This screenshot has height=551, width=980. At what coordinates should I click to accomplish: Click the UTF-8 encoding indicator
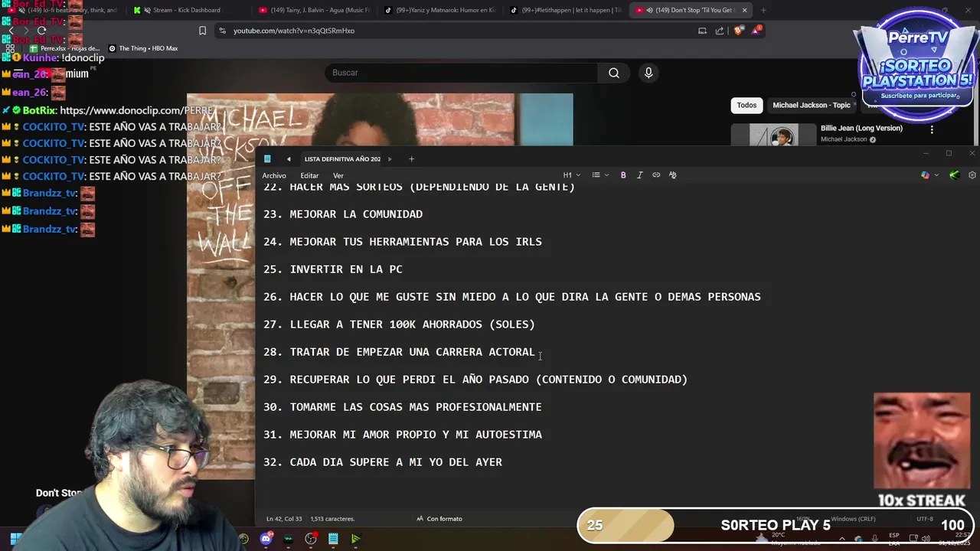click(x=925, y=519)
